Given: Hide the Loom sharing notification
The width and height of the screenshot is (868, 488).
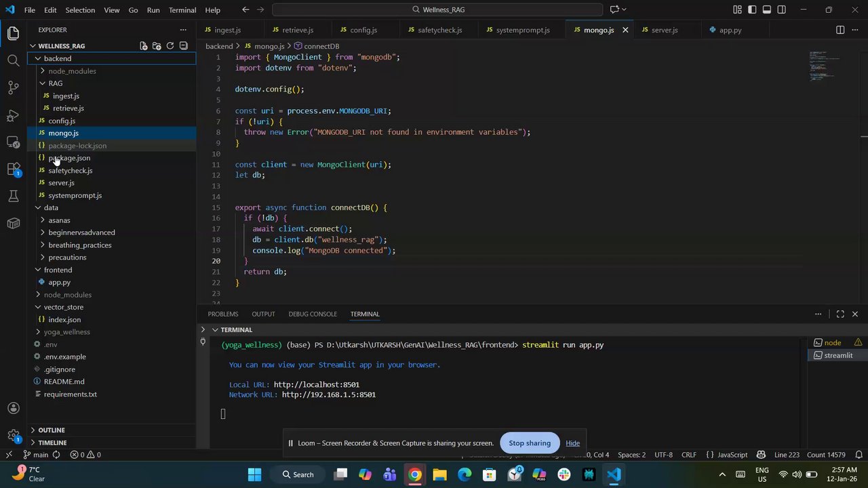Looking at the screenshot, I should click(x=572, y=443).
